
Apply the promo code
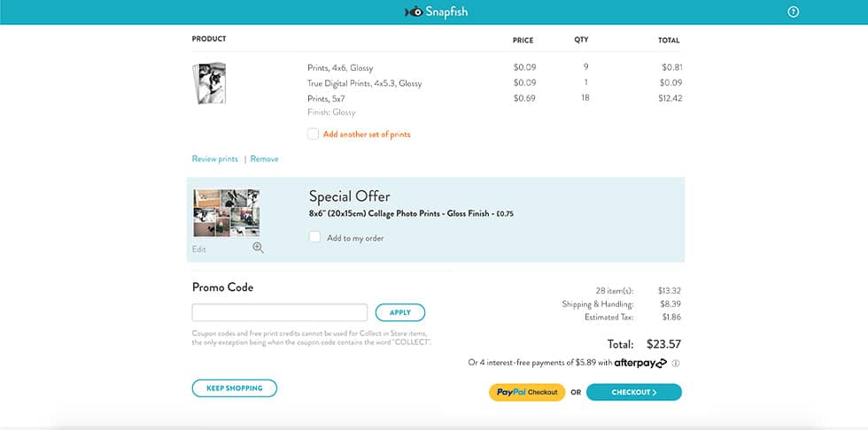pyautogui.click(x=400, y=312)
